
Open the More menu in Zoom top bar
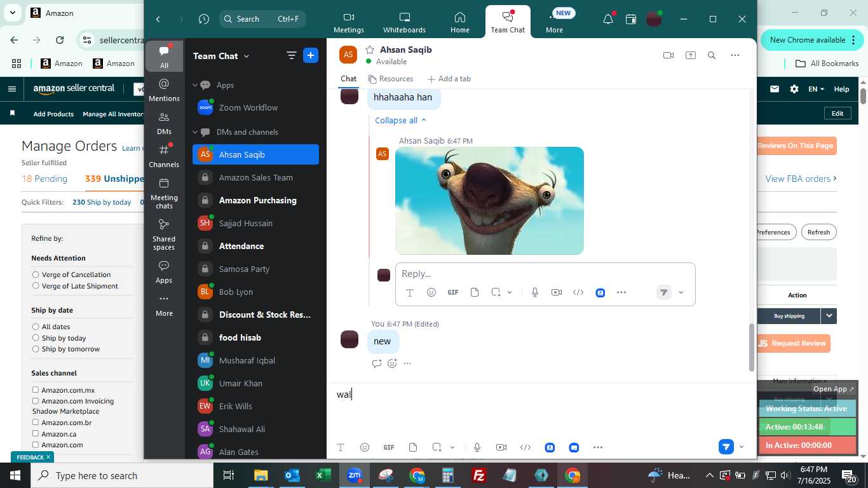[x=554, y=22]
